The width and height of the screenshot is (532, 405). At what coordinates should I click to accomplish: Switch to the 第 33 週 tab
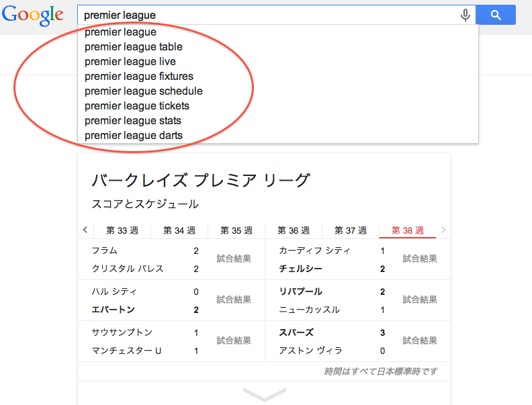pyautogui.click(x=122, y=230)
